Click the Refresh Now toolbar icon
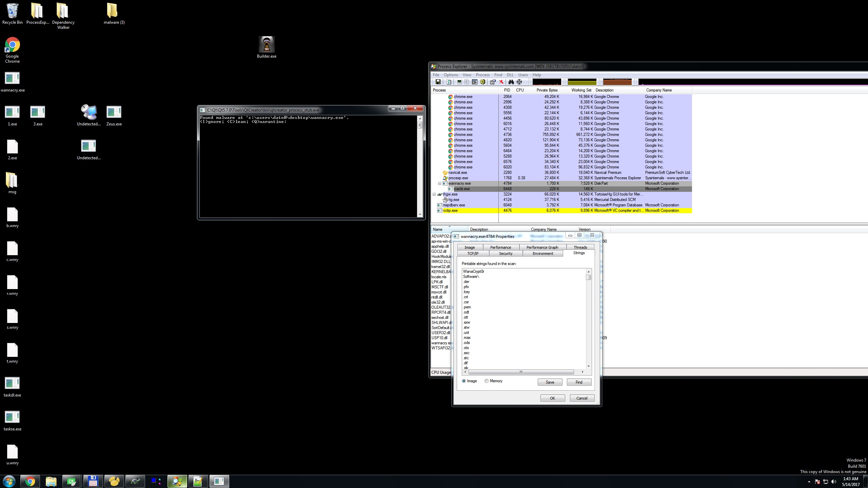 click(449, 82)
